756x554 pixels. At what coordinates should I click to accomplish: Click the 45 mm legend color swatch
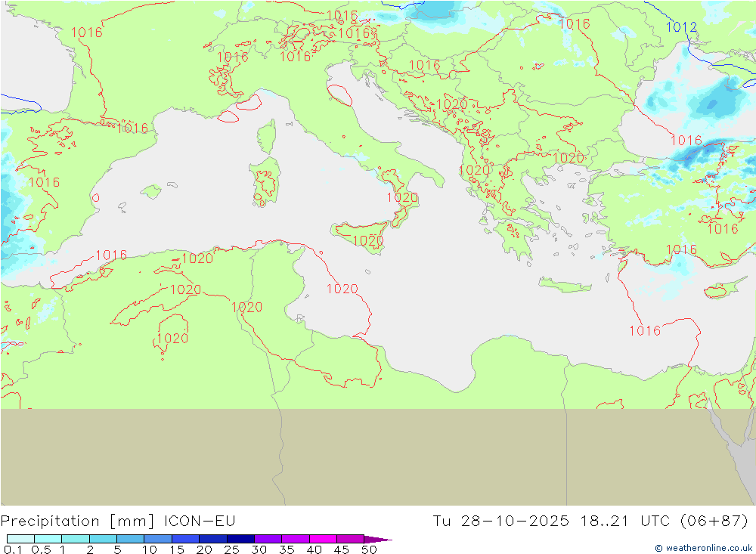(x=350, y=539)
